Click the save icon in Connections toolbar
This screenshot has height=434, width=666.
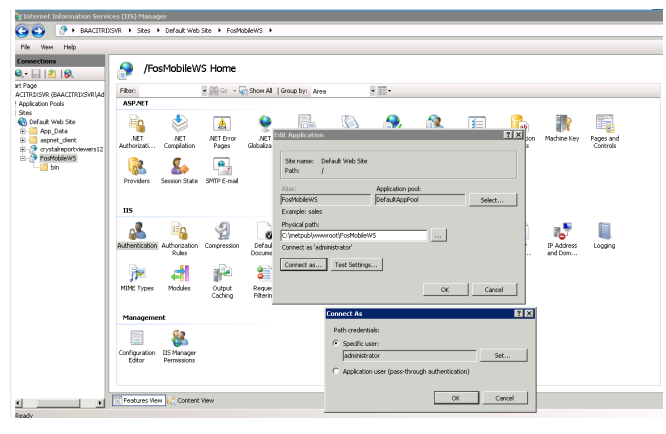point(36,74)
